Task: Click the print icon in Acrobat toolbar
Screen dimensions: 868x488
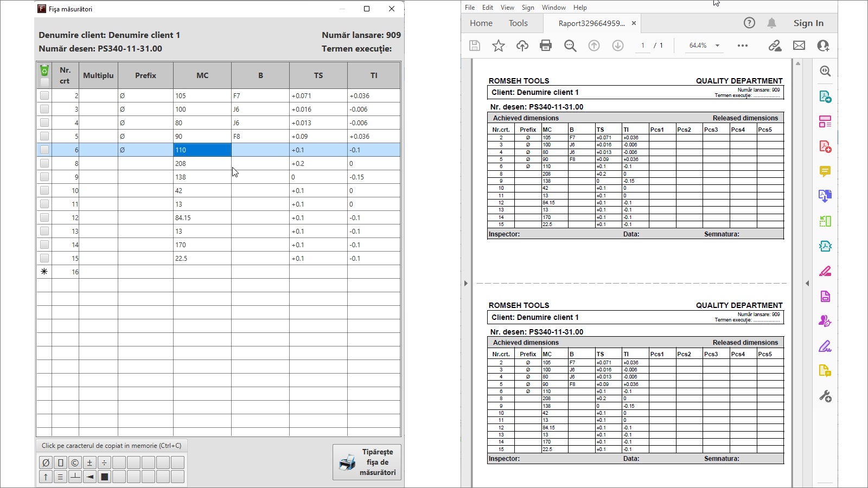Action: (x=546, y=46)
